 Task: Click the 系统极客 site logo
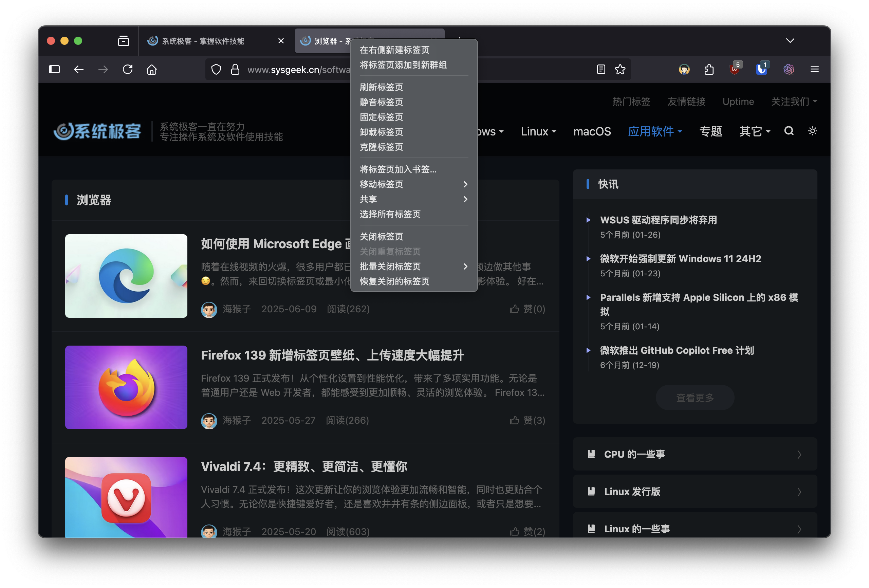click(x=97, y=132)
